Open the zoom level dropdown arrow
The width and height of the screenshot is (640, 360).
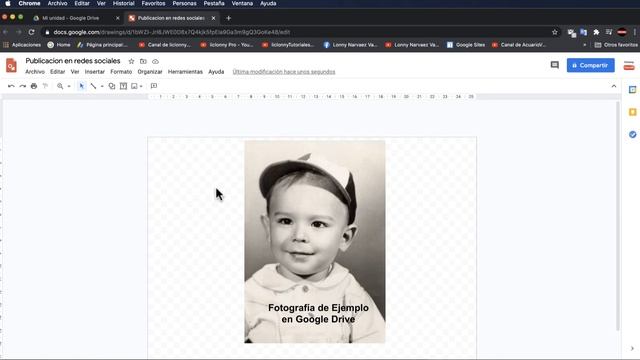[69, 86]
